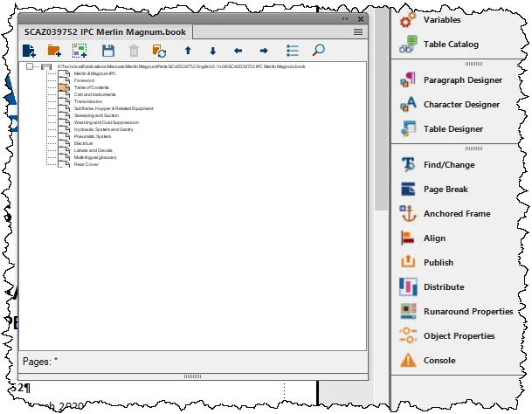This screenshot has width=532, height=414.
Task: Click the greyed-out trash delete icon
Action: (134, 51)
